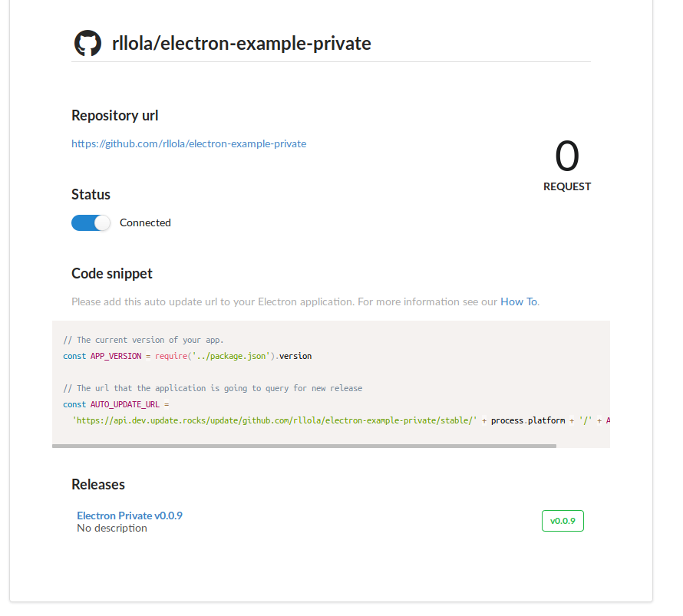The width and height of the screenshot is (683, 616).
Task: Click the REQUEST label under the counter
Action: (567, 186)
